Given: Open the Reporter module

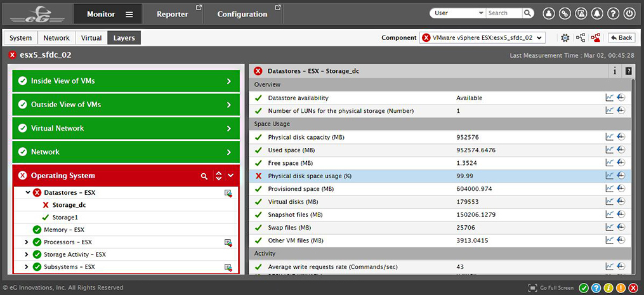Looking at the screenshot, I should 173,14.
